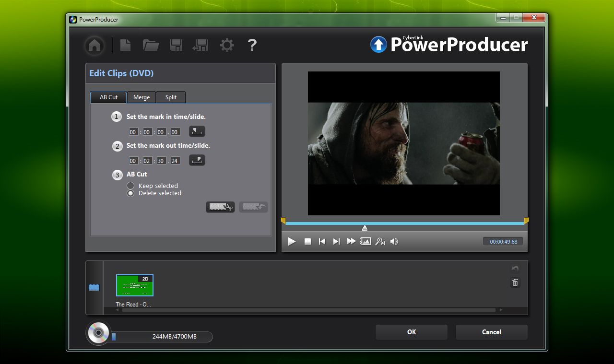
Task: Switch to the AB Cut tab
Action: click(108, 97)
